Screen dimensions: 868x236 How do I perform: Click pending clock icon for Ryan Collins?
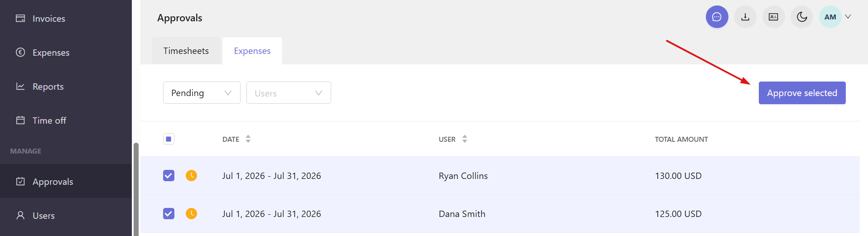(191, 175)
